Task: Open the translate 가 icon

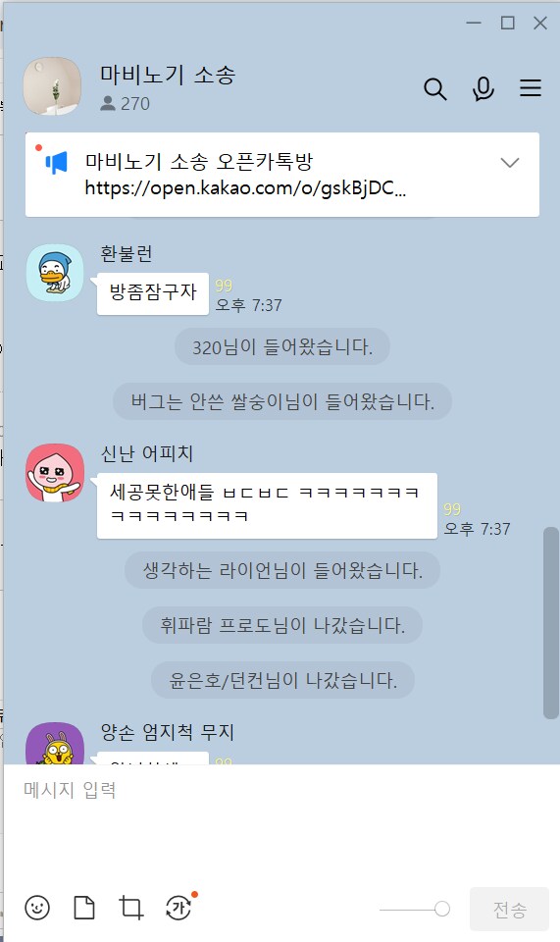Action: coord(178,907)
